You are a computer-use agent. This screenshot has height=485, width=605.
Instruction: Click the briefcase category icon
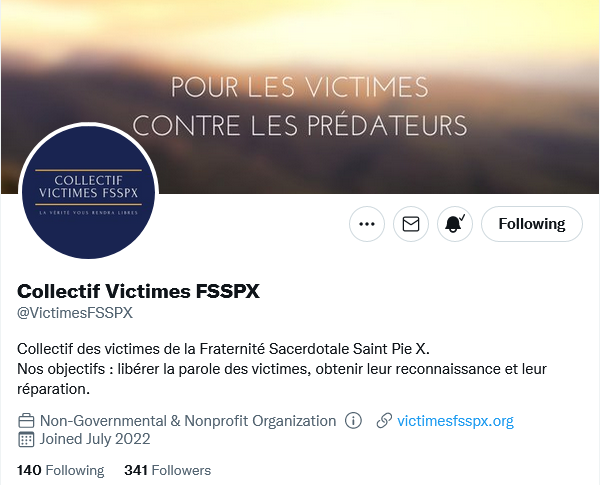(26, 421)
